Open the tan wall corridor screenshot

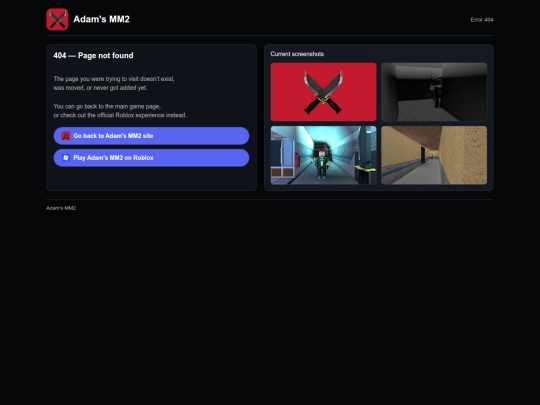coord(434,155)
